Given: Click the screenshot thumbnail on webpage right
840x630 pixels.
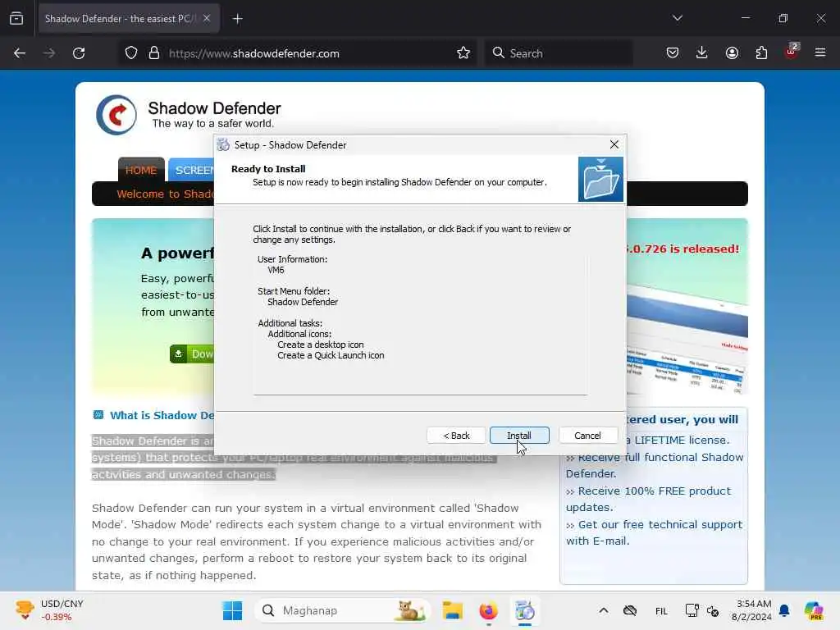Looking at the screenshot, I should pyautogui.click(x=687, y=339).
